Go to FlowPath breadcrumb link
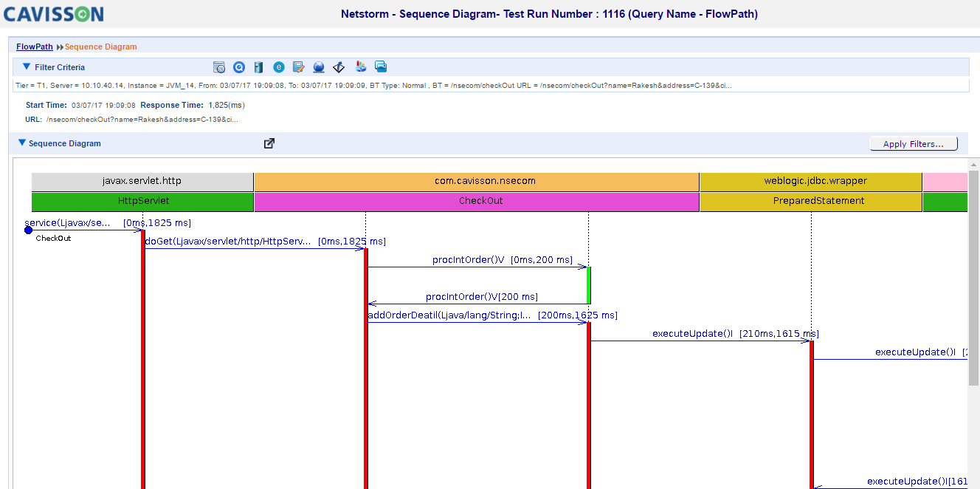The image size is (980, 489). [x=35, y=47]
